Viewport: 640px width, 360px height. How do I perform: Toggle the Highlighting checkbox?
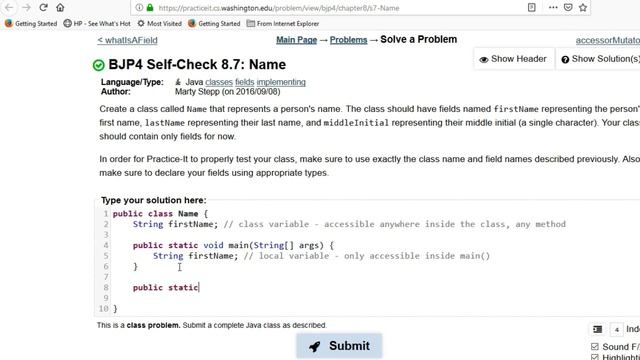595,357
